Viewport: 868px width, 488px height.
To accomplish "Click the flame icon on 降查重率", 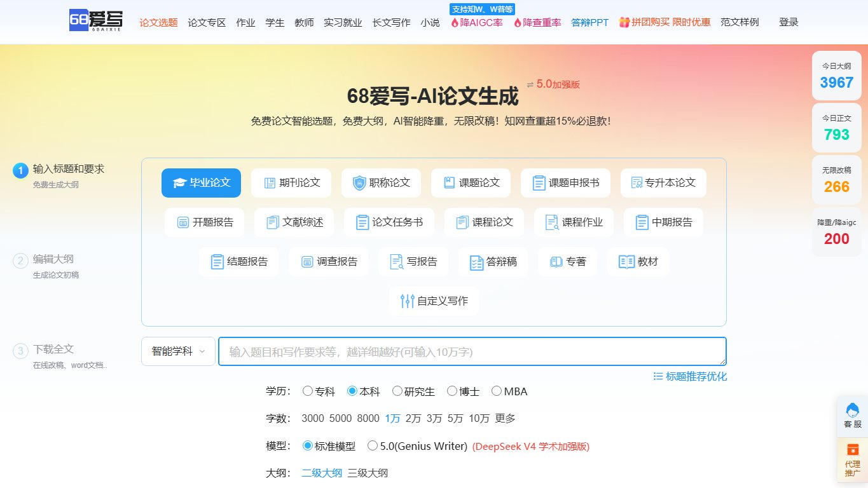I will pyautogui.click(x=518, y=22).
